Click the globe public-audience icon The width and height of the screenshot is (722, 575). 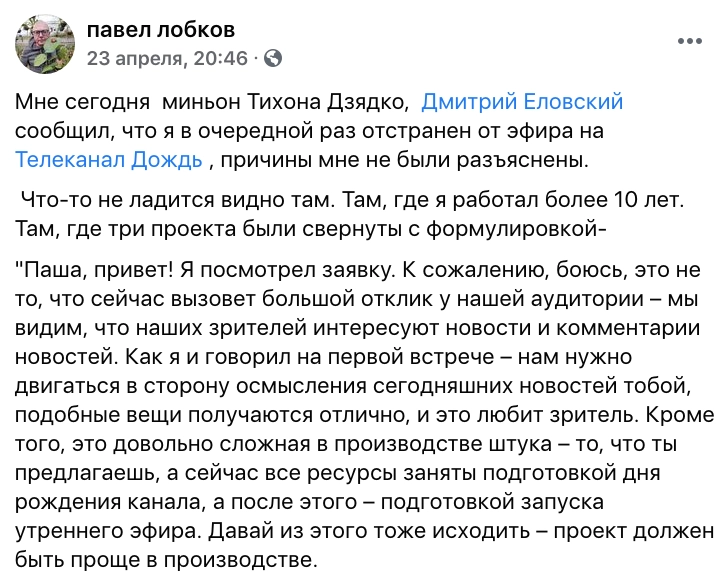272,58
